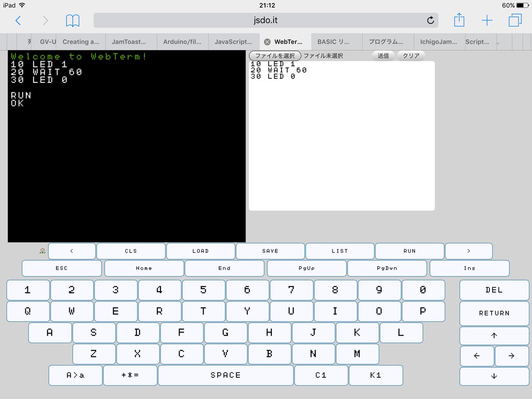Tap the Home key
The height and width of the screenshot is (399, 532).
point(144,268)
